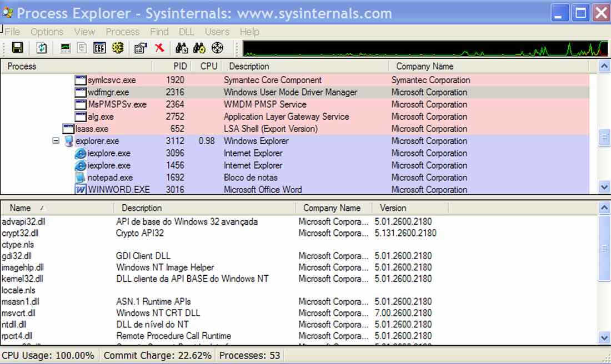Click the lower pane scrollbar thumb
Viewport: 611px width, 364px height.
click(604, 247)
